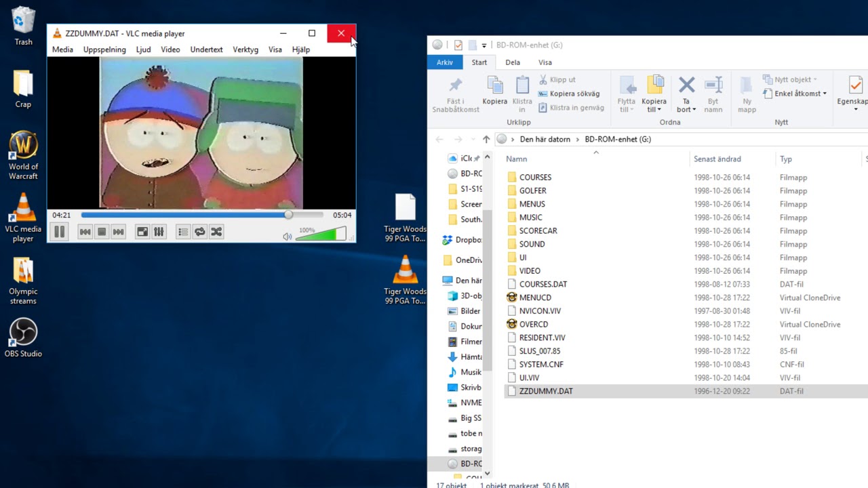868x488 pixels.
Task: Stop playback in VLC
Action: coord(102,232)
